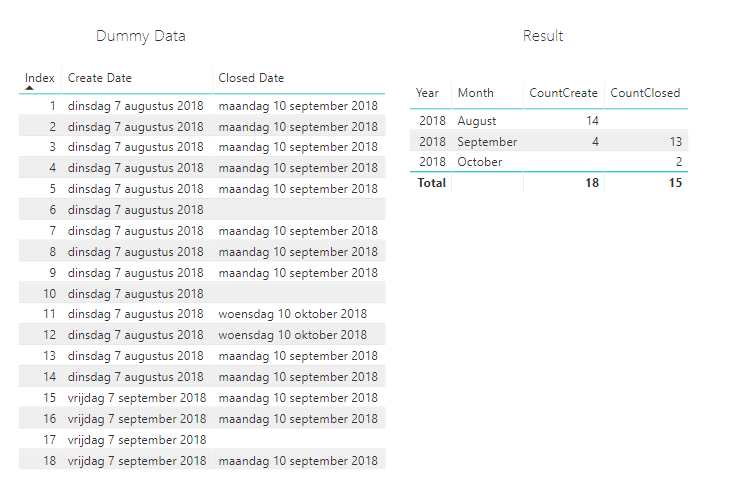Click create date of index 1 row

click(135, 106)
